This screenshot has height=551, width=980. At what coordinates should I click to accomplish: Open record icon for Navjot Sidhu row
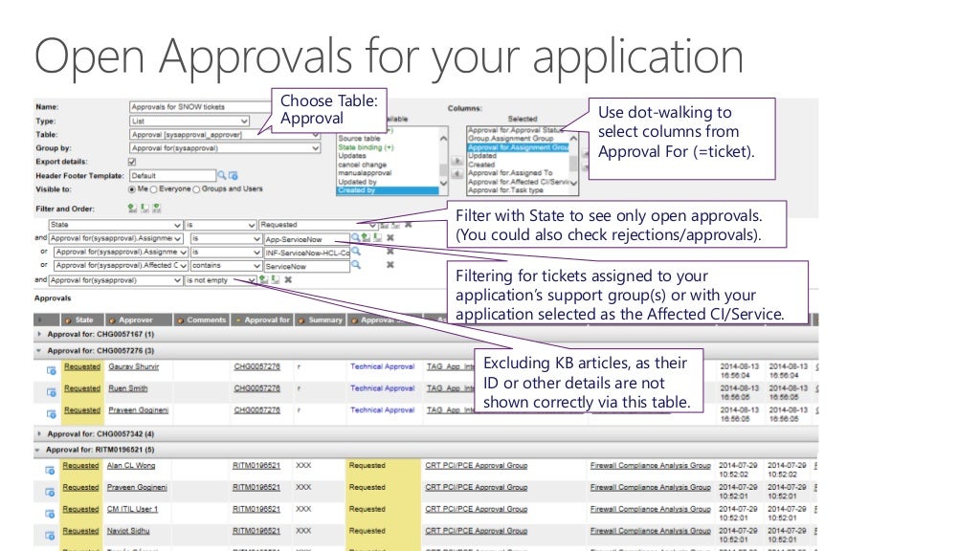(50, 536)
